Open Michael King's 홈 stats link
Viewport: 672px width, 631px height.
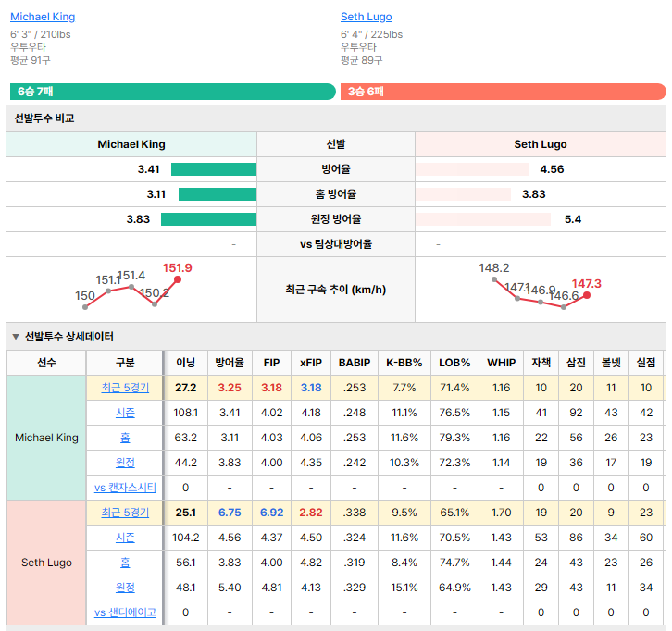(125, 438)
